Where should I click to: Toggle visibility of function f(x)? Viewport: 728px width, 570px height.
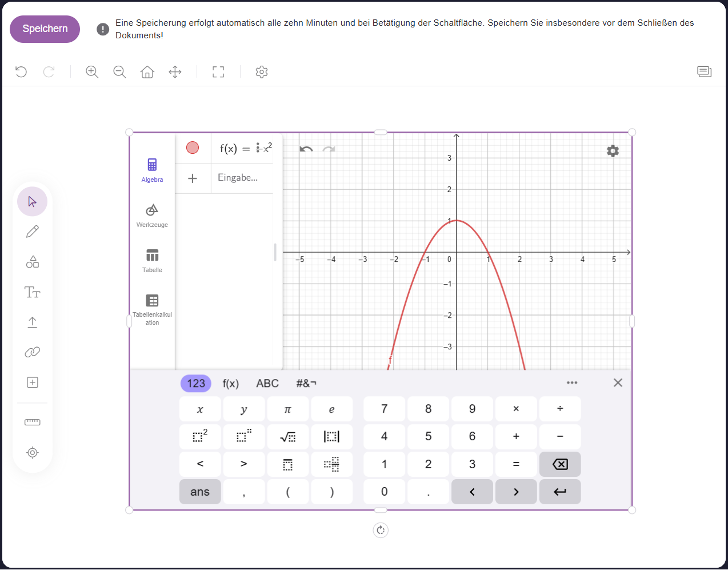193,148
